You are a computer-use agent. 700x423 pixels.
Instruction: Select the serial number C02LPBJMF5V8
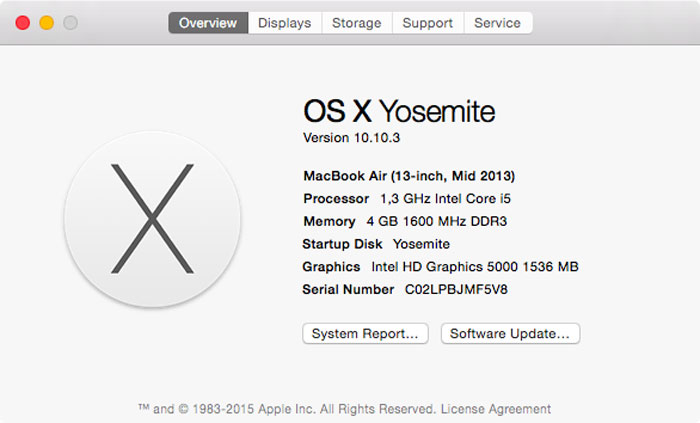tap(456, 289)
